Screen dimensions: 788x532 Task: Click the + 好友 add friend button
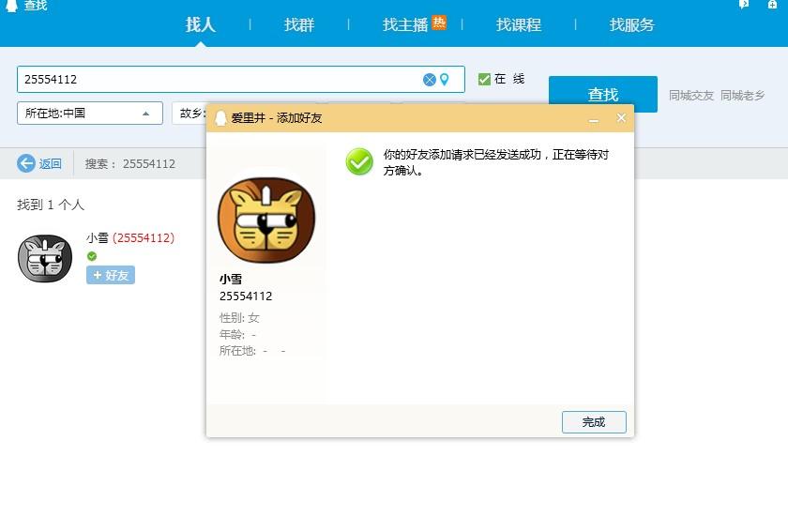click(111, 275)
